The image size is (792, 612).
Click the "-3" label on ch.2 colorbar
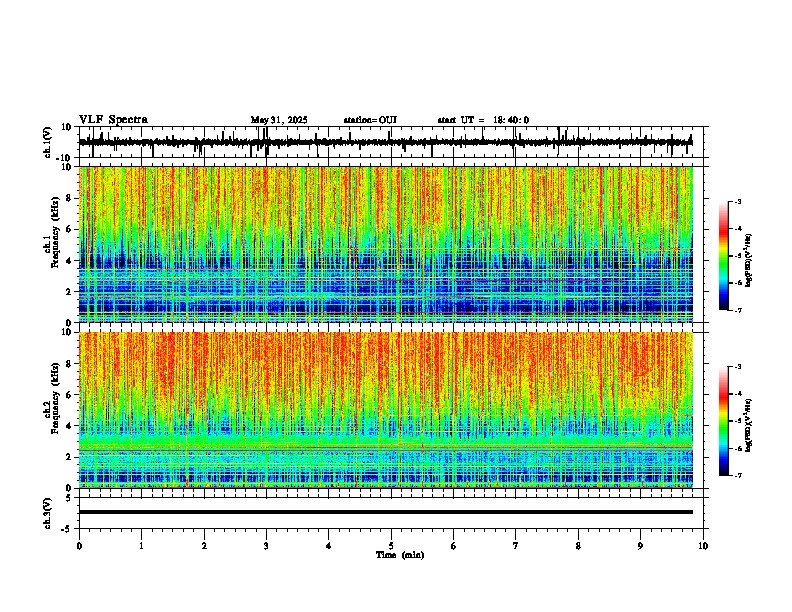(738, 367)
